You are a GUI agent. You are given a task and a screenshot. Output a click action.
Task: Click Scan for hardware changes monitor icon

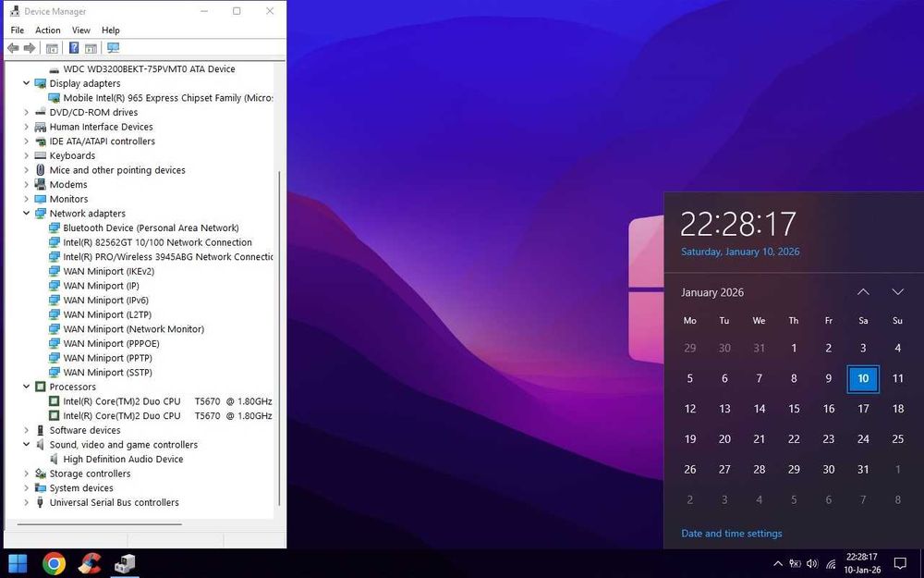click(113, 48)
